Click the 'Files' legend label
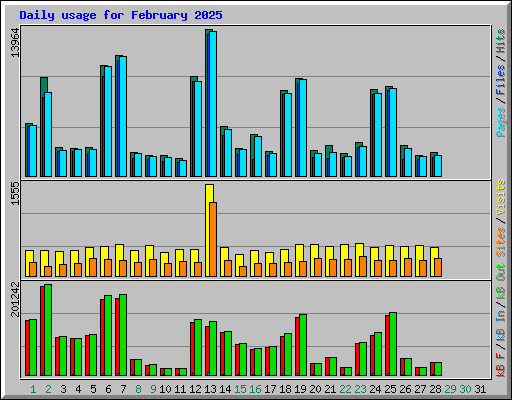This screenshot has width=512, height=400. (x=501, y=80)
